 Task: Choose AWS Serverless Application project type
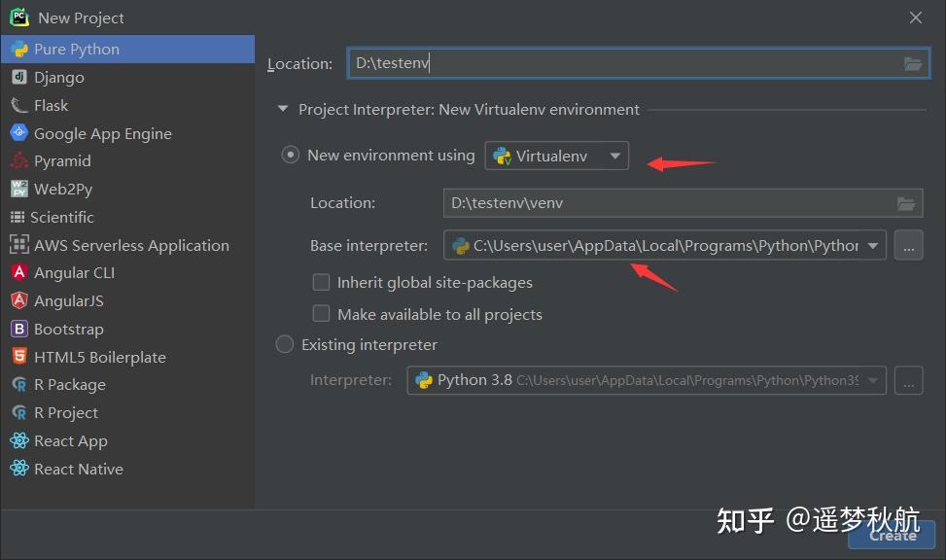[x=127, y=245]
